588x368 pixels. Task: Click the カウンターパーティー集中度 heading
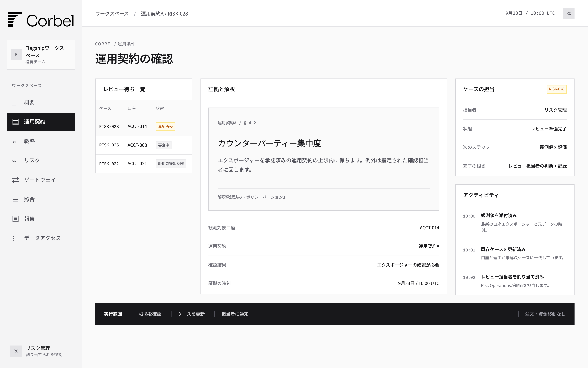[x=269, y=143]
